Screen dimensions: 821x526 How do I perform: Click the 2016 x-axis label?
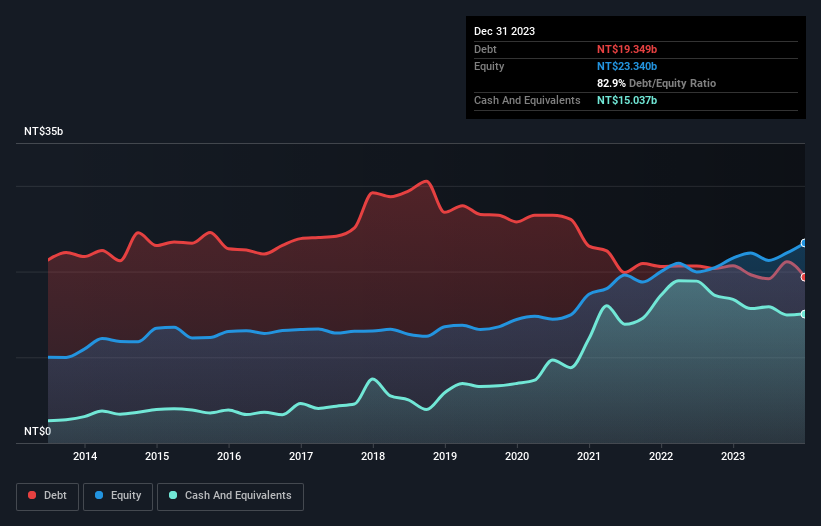(229, 456)
